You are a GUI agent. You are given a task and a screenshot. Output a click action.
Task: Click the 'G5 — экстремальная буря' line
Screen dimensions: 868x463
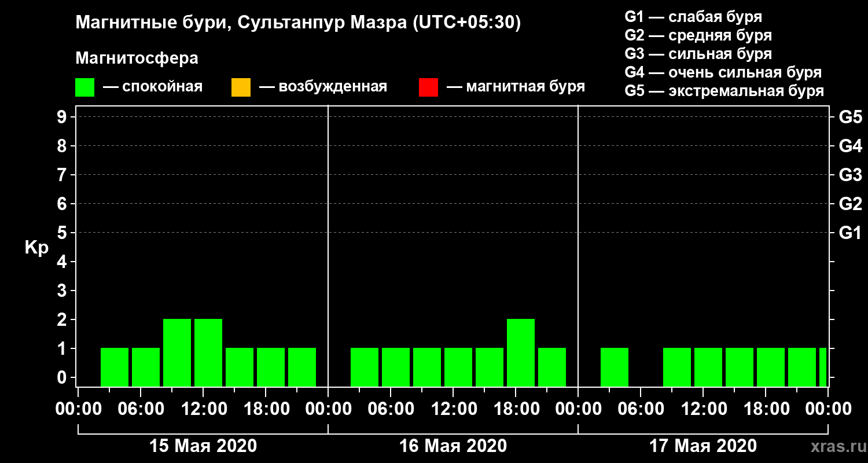tap(724, 91)
